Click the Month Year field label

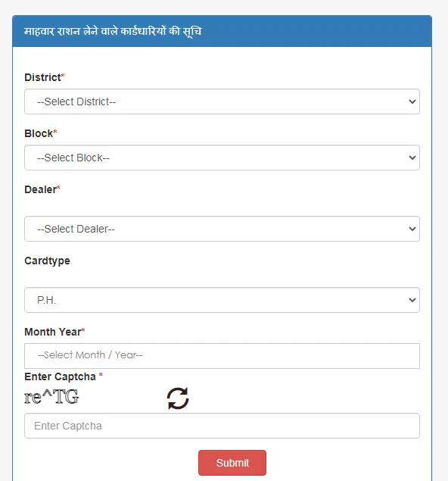tap(54, 332)
